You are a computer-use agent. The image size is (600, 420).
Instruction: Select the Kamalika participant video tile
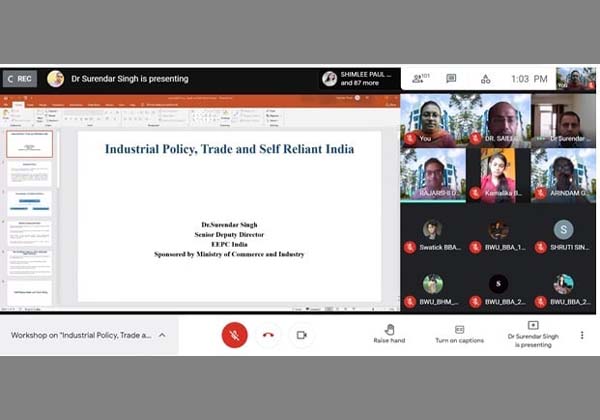click(498, 175)
